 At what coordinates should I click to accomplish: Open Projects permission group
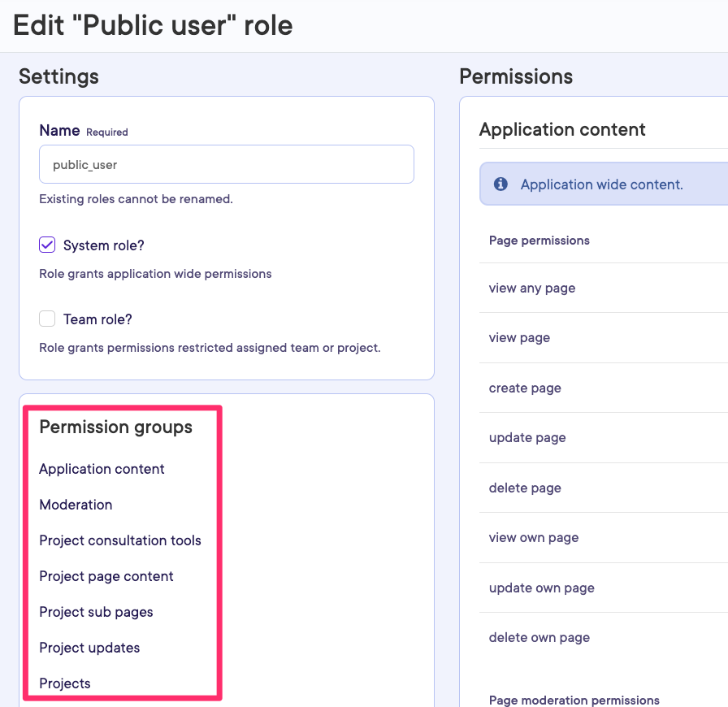pos(65,683)
